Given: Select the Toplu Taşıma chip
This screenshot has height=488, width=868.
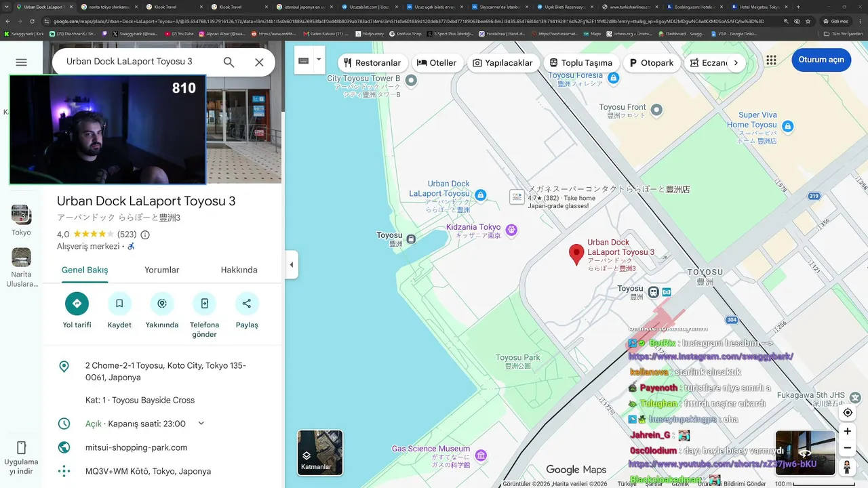Looking at the screenshot, I should pos(581,62).
